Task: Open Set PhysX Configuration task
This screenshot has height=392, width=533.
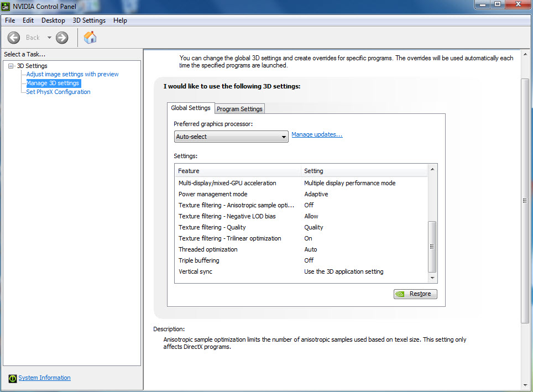Action: [58, 92]
